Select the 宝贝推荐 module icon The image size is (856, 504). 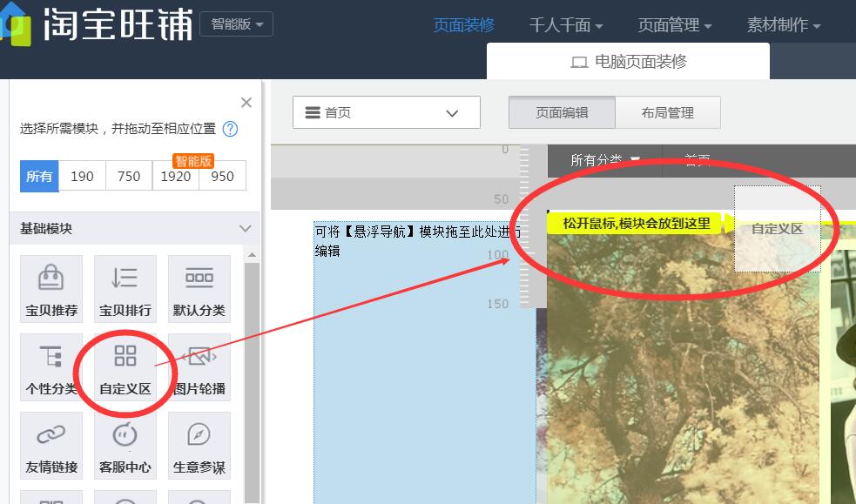tap(51, 287)
